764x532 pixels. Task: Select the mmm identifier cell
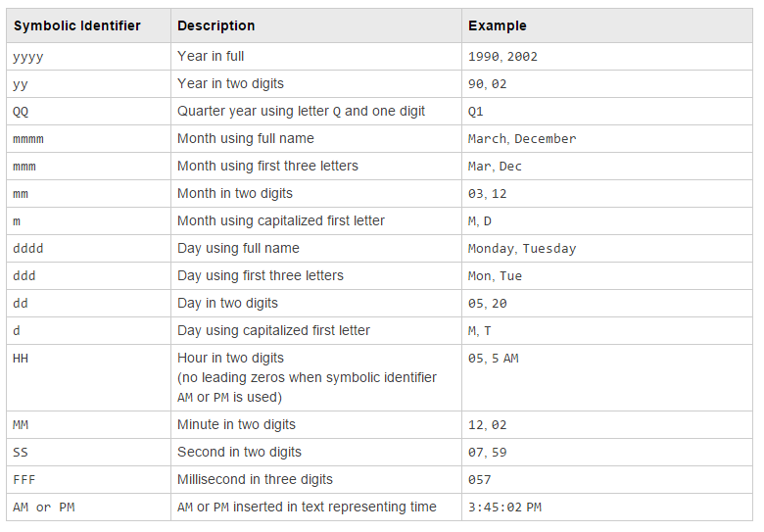pyautogui.click(x=24, y=167)
